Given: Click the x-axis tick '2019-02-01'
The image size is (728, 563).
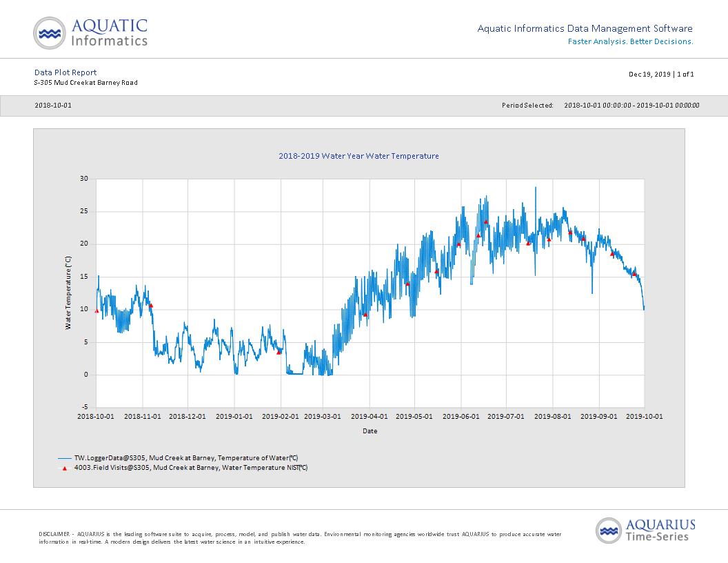Looking at the screenshot, I should (281, 417).
